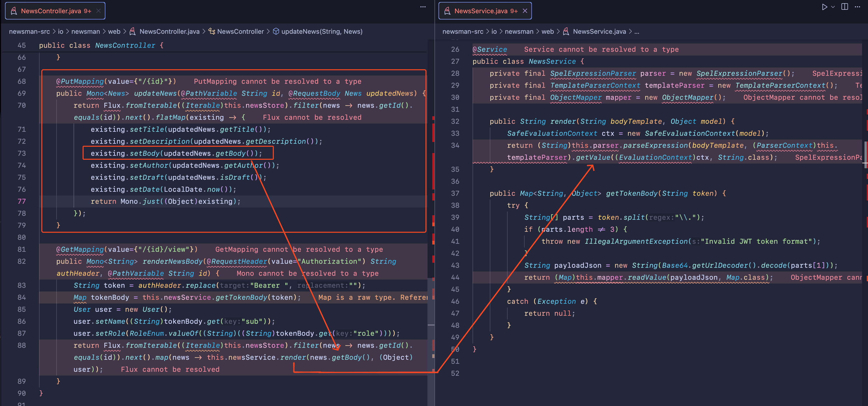868x406 pixels.
Task: Open the right editor group's more actions menu
Action: pyautogui.click(x=857, y=7)
